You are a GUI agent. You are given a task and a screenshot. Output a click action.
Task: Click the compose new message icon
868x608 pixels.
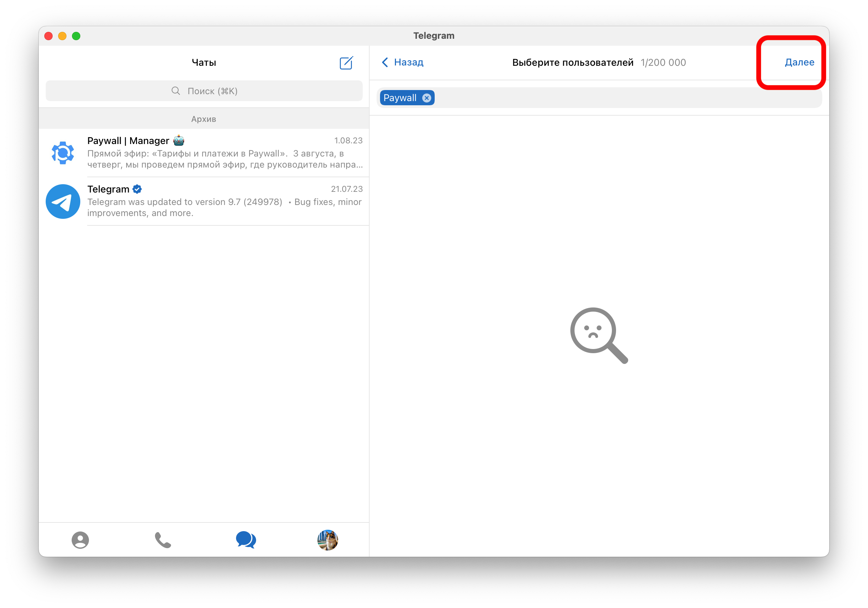tap(346, 63)
